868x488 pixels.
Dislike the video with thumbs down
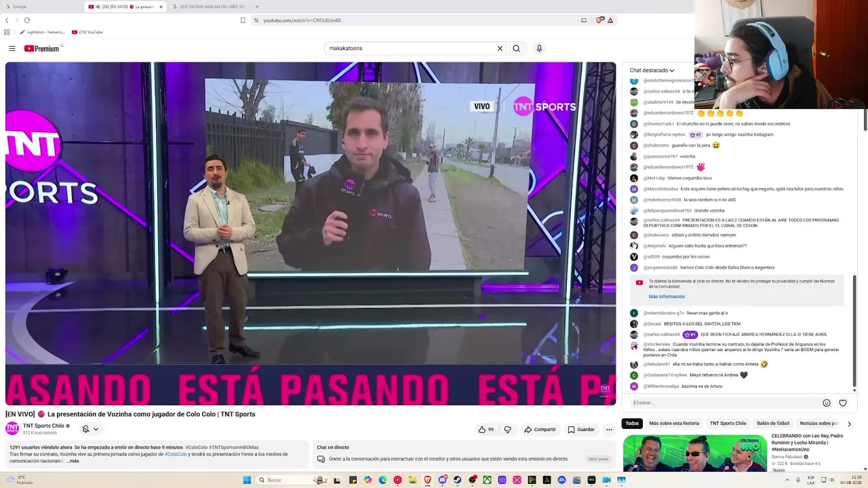[507, 429]
